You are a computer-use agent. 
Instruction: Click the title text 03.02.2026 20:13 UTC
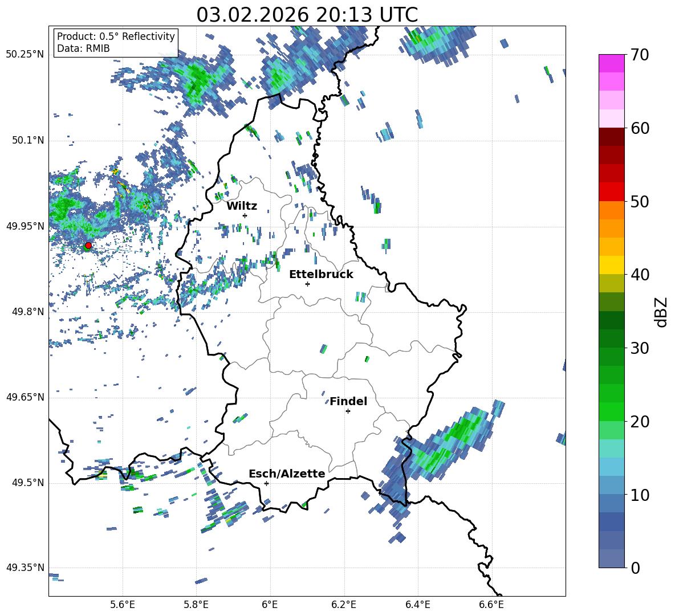click(x=307, y=15)
